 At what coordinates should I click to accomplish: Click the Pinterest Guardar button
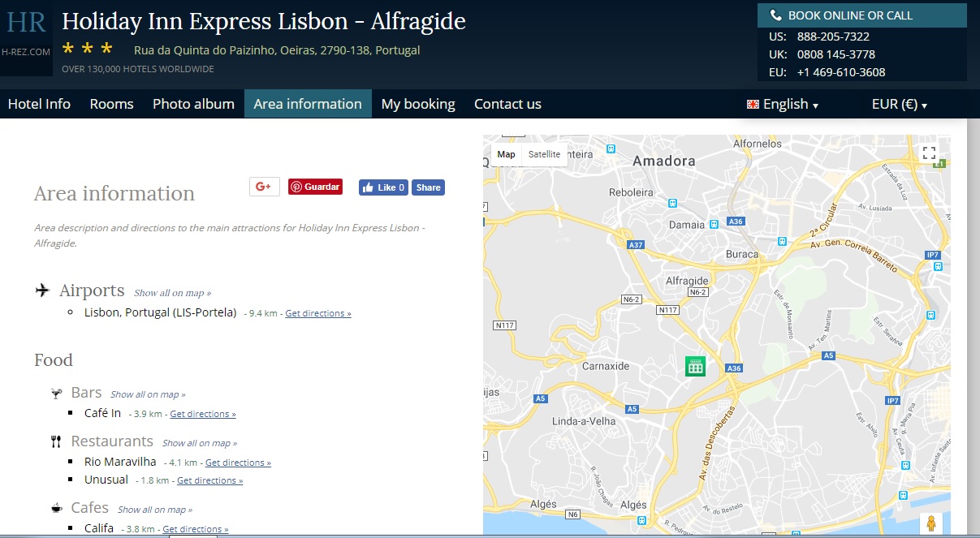[315, 187]
